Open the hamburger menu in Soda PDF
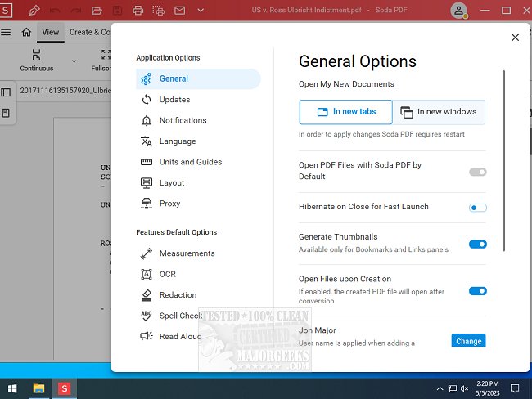 (x=6, y=32)
